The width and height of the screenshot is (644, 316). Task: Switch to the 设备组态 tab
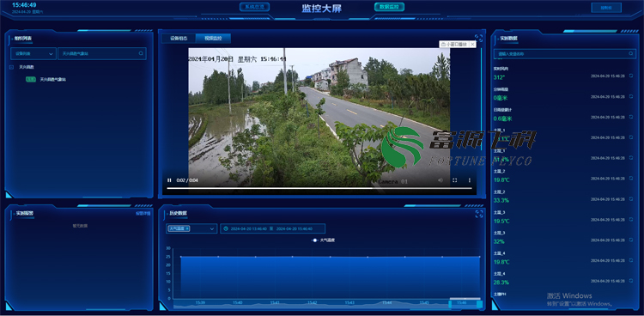[179, 39]
